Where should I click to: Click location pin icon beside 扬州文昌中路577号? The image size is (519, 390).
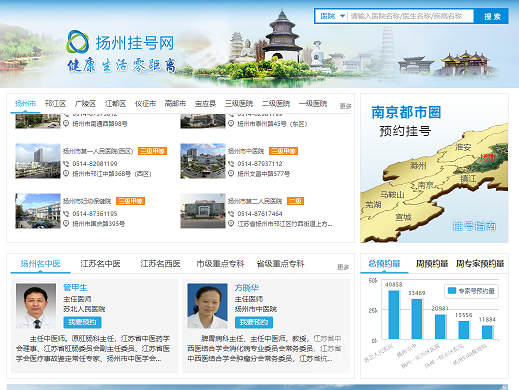tap(231, 174)
